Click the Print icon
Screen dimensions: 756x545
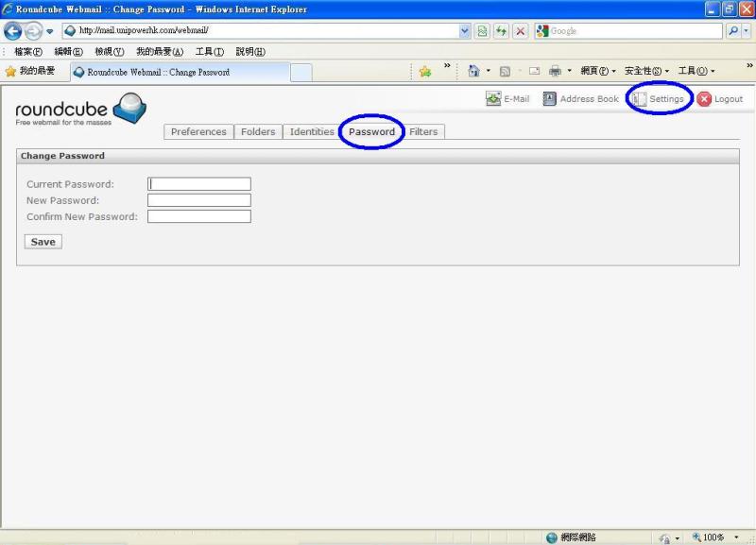click(x=555, y=72)
